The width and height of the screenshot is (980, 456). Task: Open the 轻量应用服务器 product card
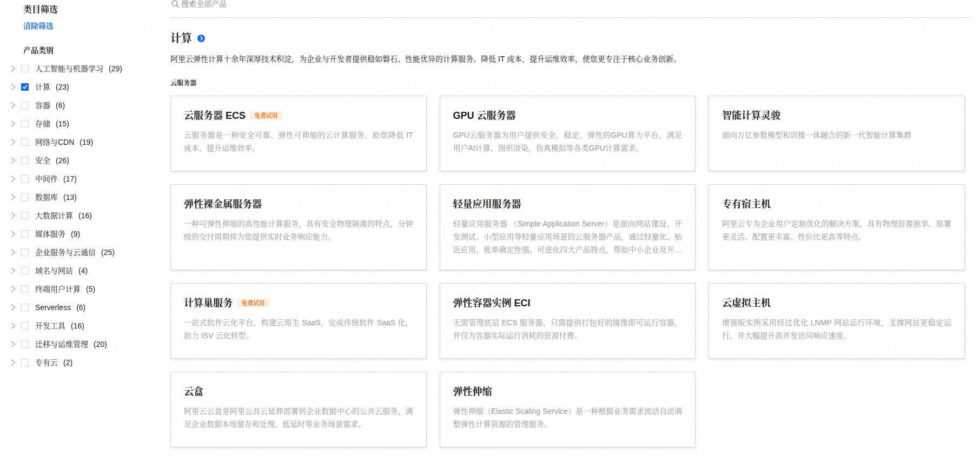coord(567,227)
